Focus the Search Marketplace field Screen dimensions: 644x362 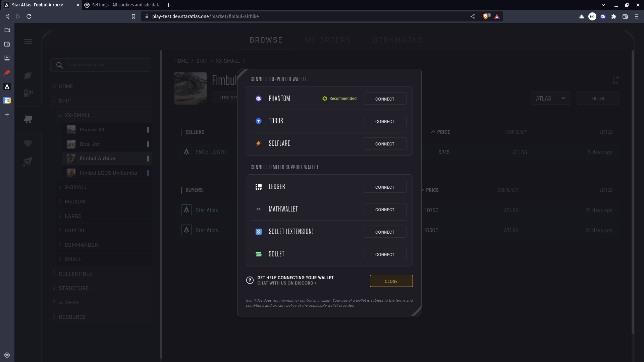click(101, 65)
